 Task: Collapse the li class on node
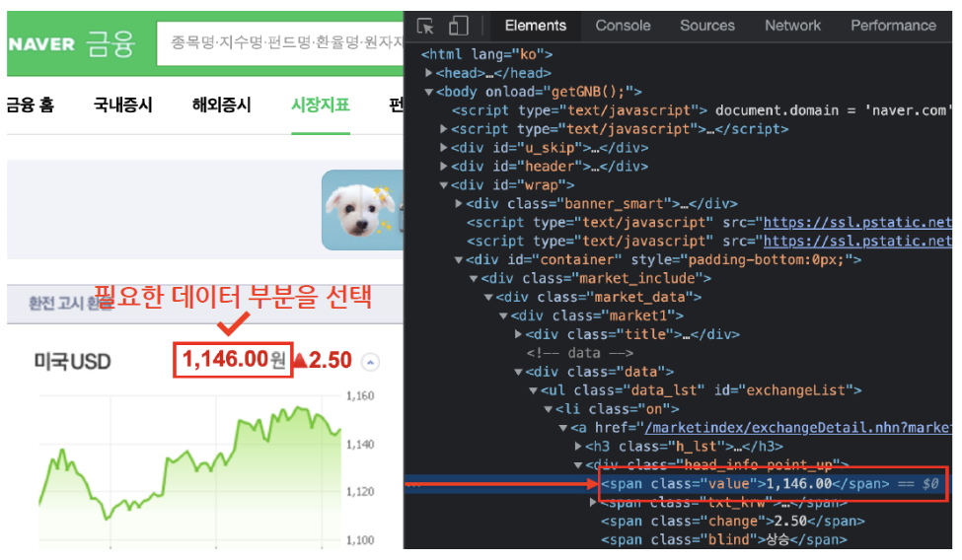pyautogui.click(x=549, y=409)
